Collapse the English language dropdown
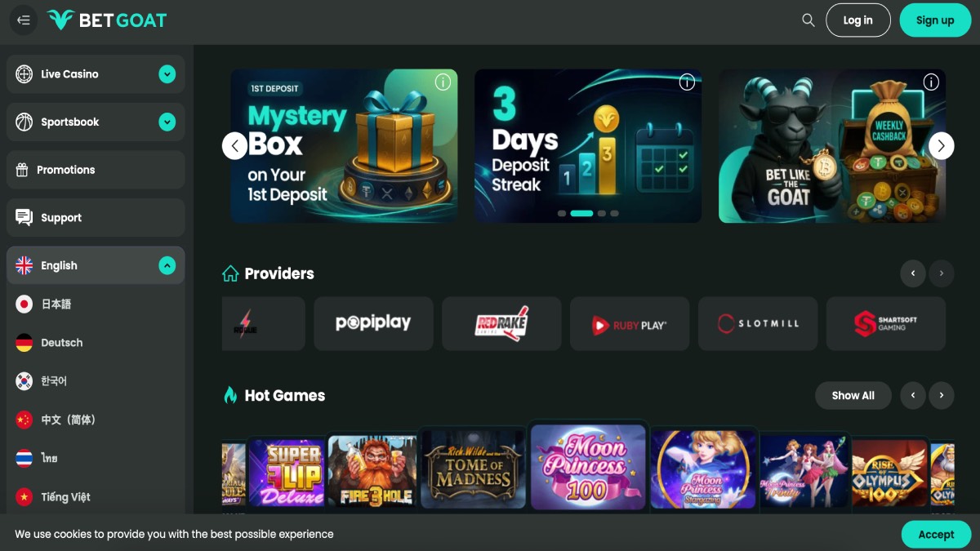The image size is (980, 551). 167,265
